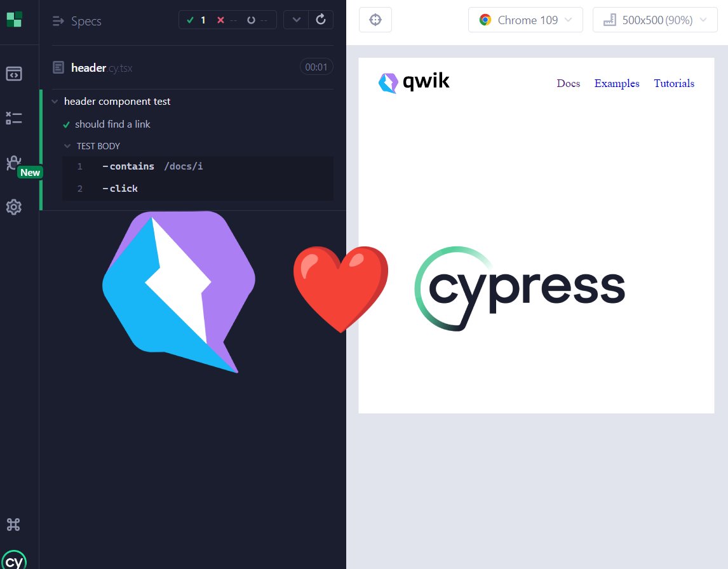
Task: Open Settings via gear icon
Action: [14, 207]
